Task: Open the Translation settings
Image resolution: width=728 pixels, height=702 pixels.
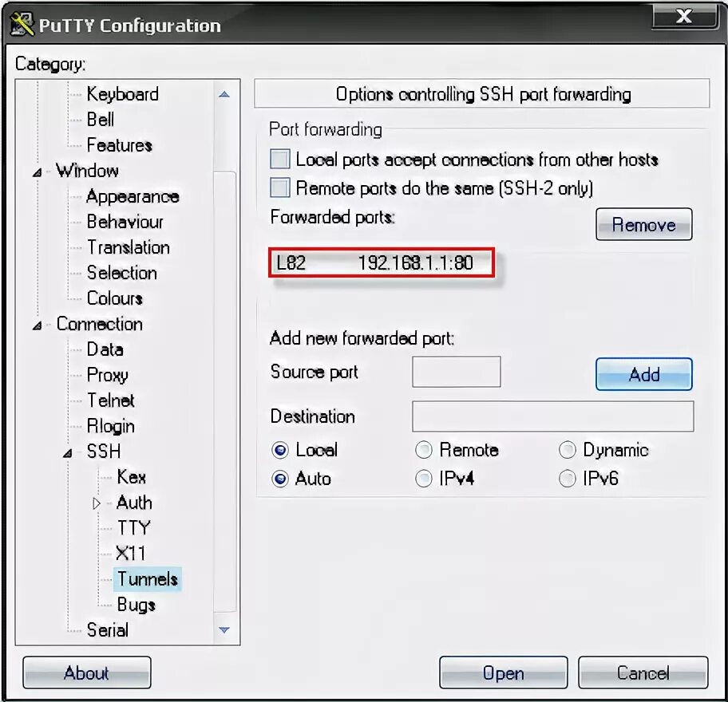Action: coord(129,247)
